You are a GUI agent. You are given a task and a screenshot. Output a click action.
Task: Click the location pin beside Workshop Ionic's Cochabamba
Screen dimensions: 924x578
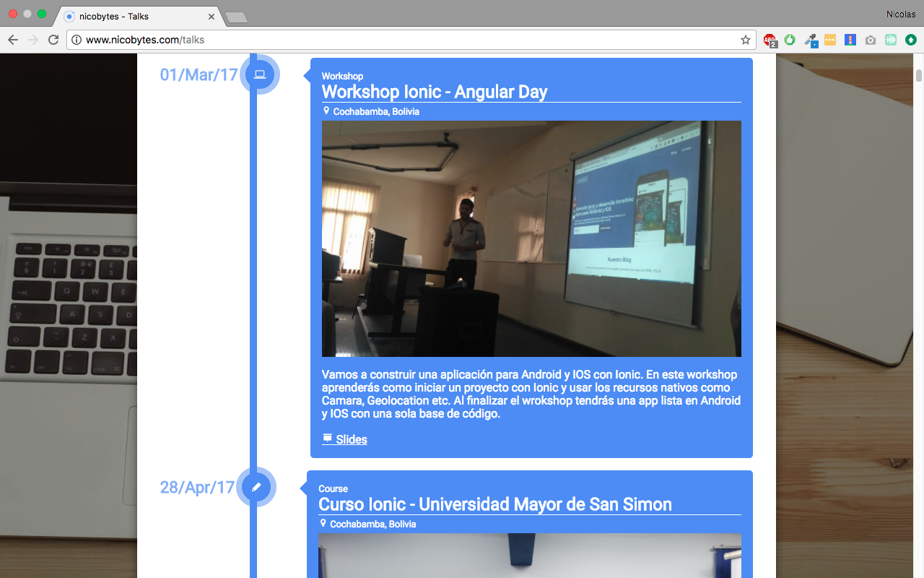(x=326, y=111)
